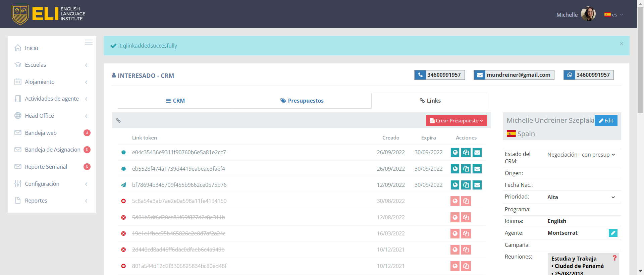Open the Estado del CRM dropdown
The image size is (644, 275).
(x=581, y=155)
